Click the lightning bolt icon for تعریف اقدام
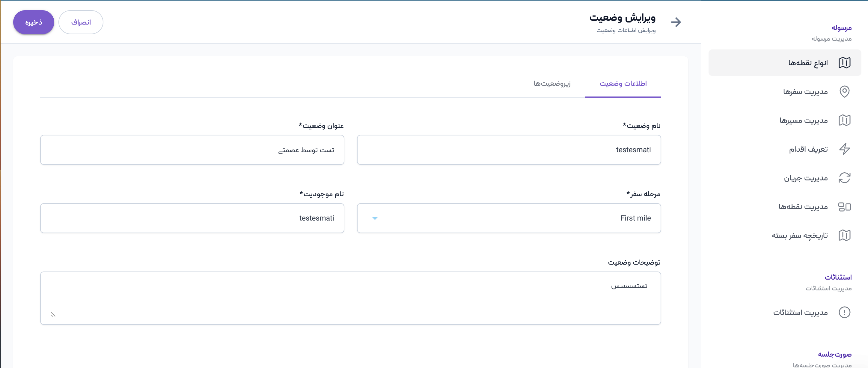Viewport: 868px width, 368px height. (844, 149)
